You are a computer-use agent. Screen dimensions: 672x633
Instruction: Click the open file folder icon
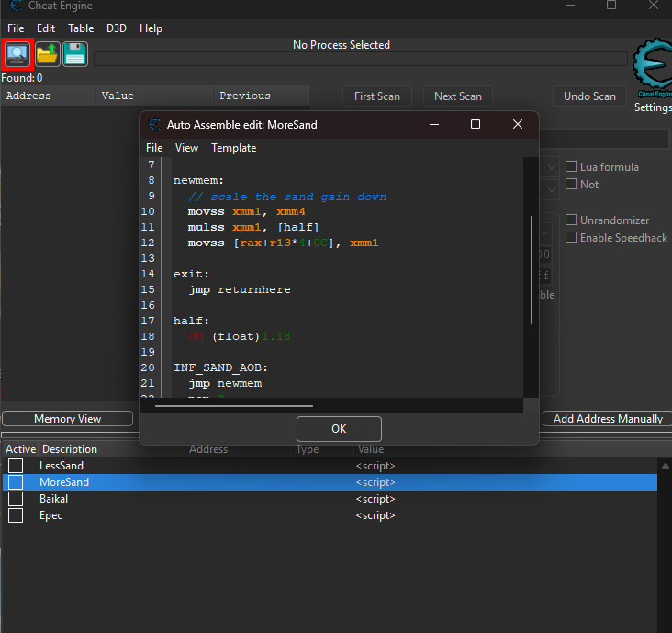tap(47, 55)
